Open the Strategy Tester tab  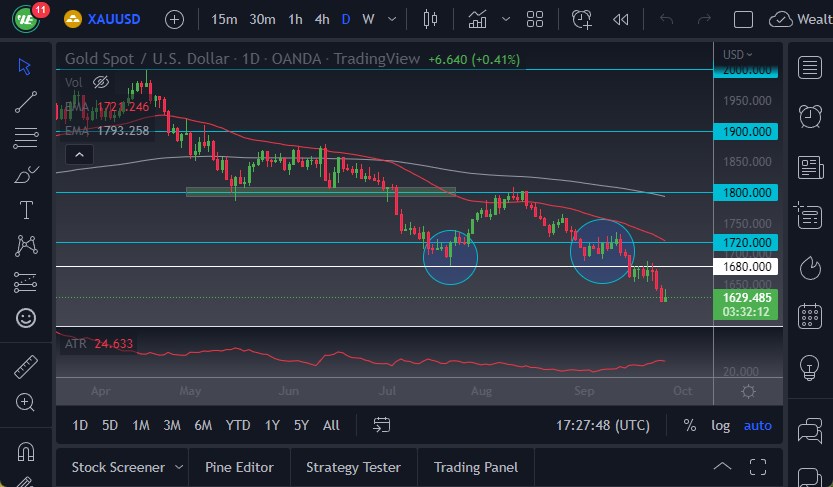(353, 467)
